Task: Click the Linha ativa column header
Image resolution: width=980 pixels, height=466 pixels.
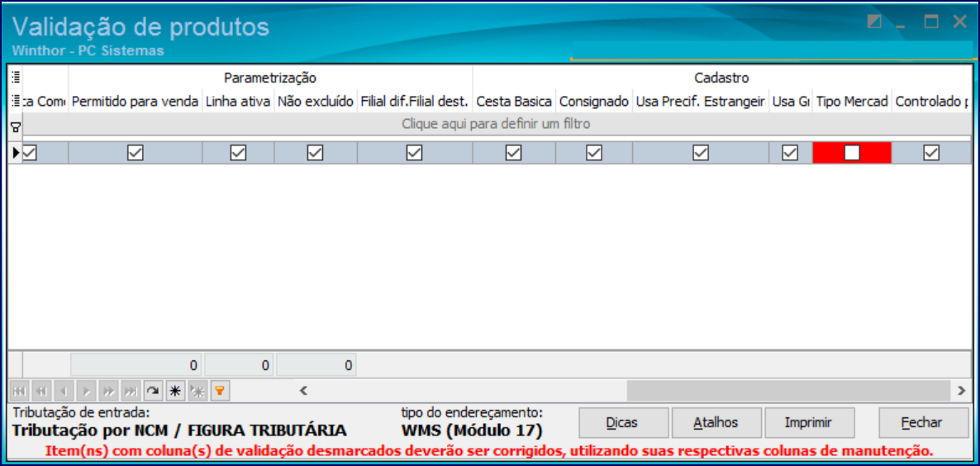Action: 238,101
